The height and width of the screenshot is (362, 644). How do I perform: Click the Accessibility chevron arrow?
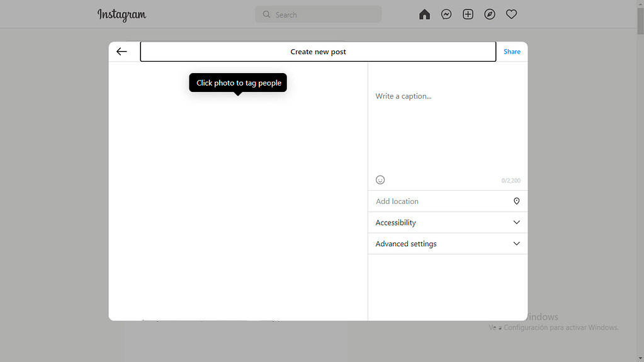point(516,222)
